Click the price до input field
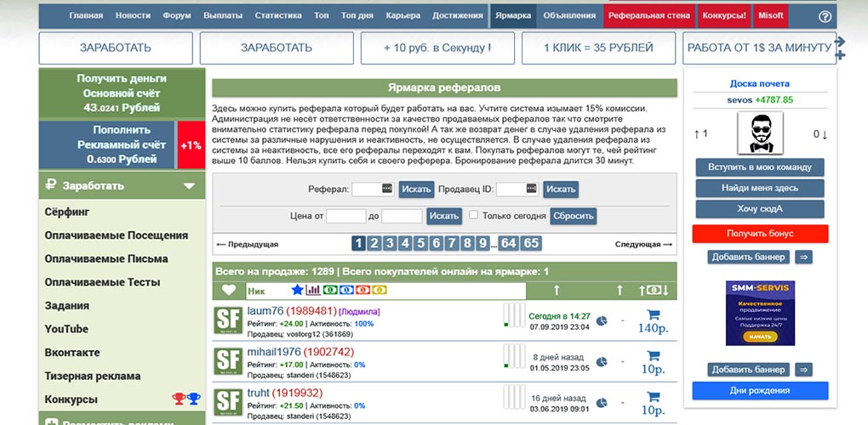The height and width of the screenshot is (425, 868). pos(402,216)
